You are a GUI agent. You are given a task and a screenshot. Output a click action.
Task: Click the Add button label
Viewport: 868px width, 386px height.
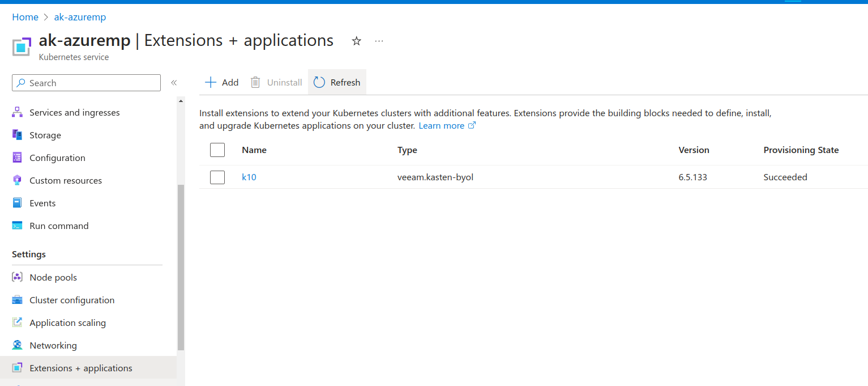point(230,82)
